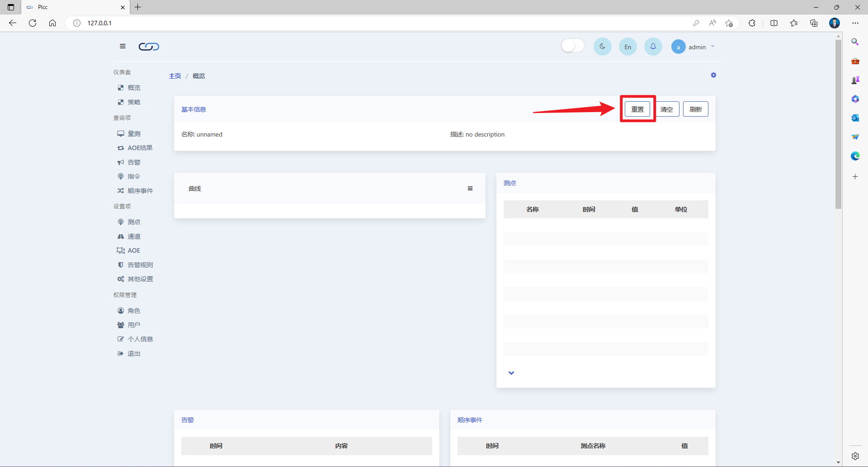Screen dimensions: 868x467
Task: Click the 主页 breadcrumb link
Action: click(175, 76)
